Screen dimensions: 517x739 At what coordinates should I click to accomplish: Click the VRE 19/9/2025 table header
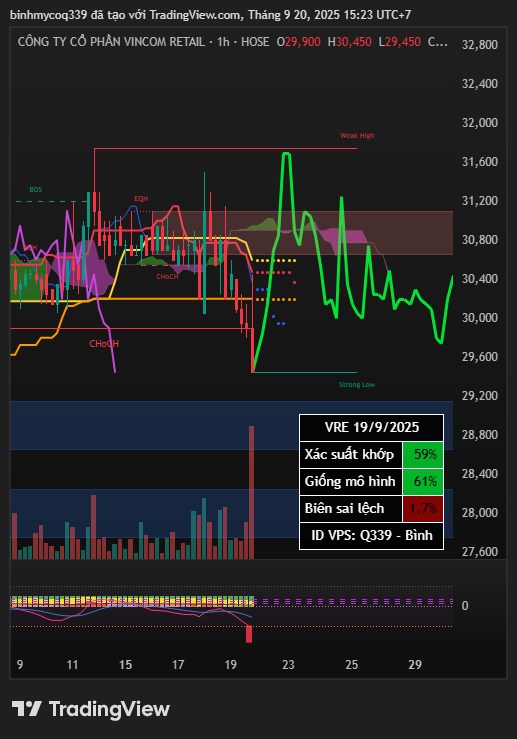pyautogui.click(x=371, y=427)
